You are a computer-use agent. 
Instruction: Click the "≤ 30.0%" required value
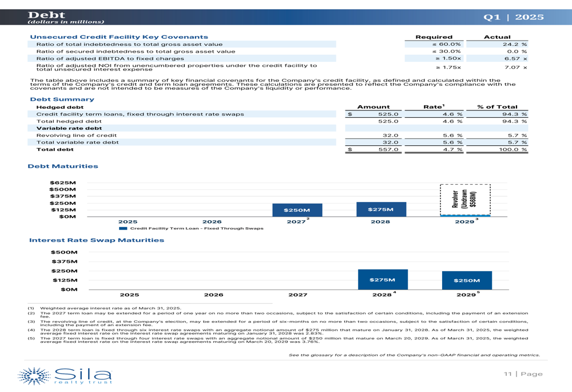click(x=446, y=52)
